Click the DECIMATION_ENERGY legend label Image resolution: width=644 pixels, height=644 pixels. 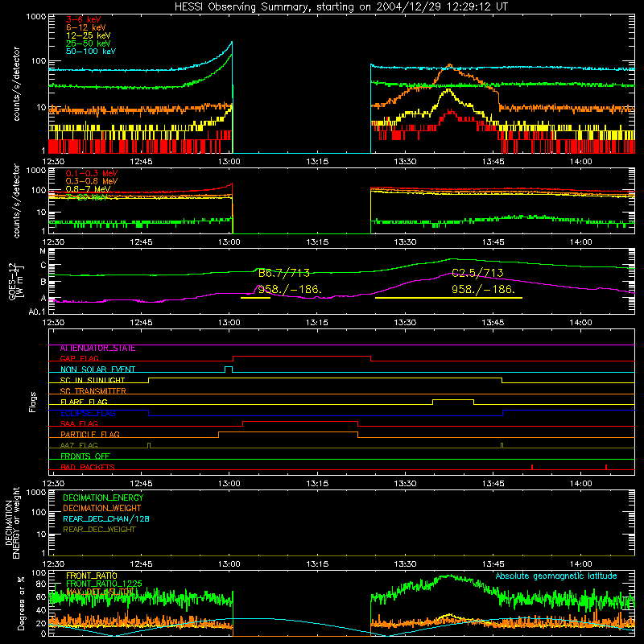103,497
